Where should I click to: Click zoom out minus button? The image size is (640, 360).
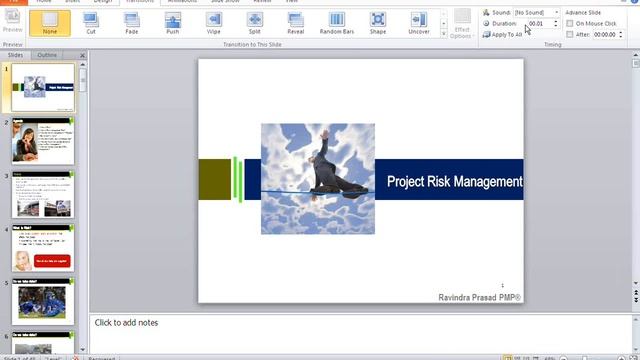coord(564,358)
